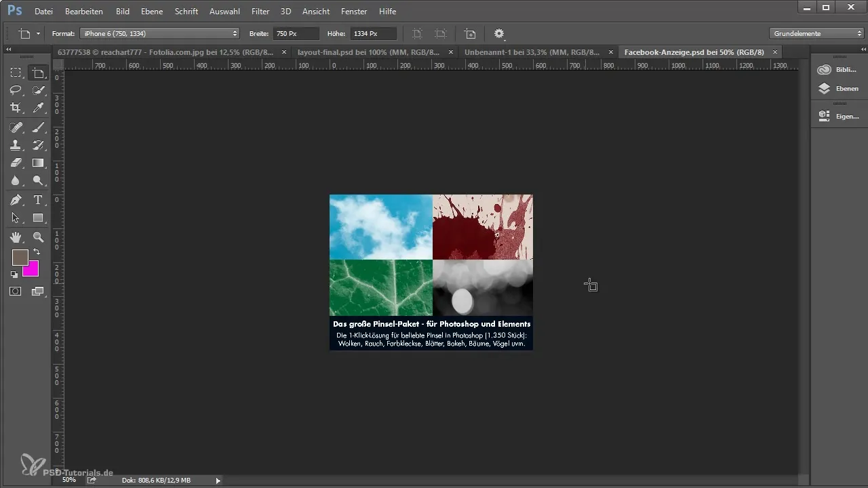
Task: Open the status bar info arrow menu
Action: (x=218, y=480)
